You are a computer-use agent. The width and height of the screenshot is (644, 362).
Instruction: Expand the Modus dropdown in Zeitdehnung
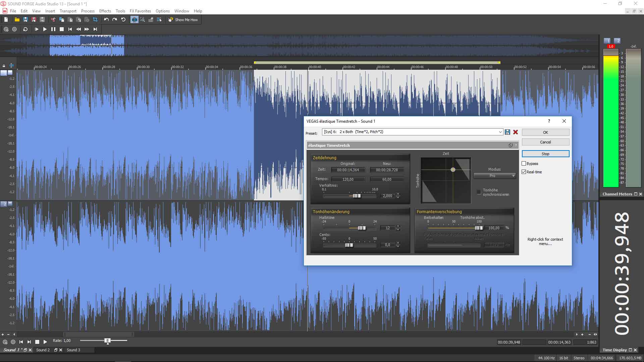512,176
